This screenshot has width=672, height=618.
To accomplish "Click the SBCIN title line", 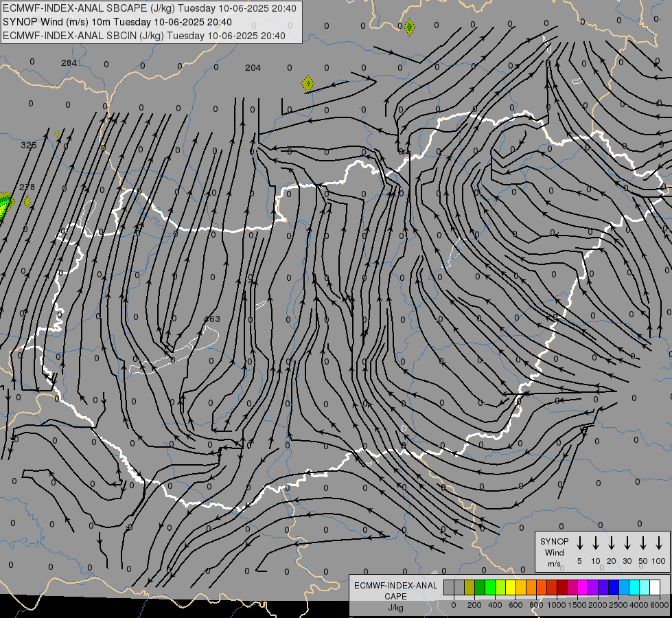I will click(x=144, y=36).
